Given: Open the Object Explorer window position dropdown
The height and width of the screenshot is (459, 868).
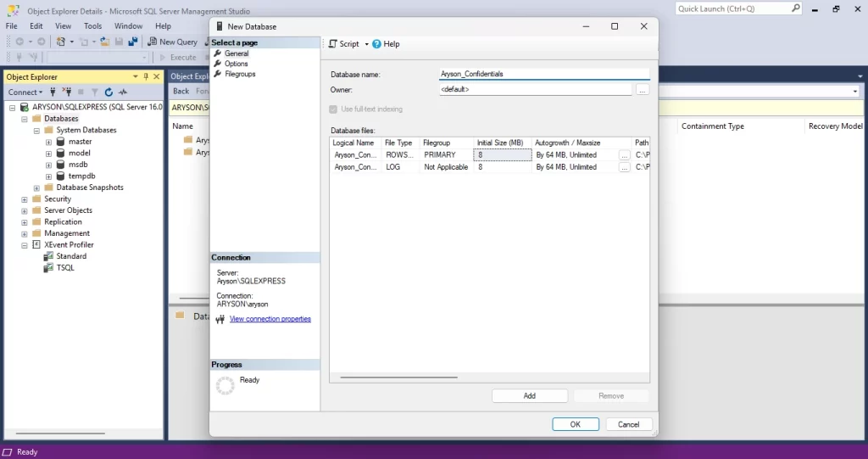Looking at the screenshot, I should click(135, 76).
